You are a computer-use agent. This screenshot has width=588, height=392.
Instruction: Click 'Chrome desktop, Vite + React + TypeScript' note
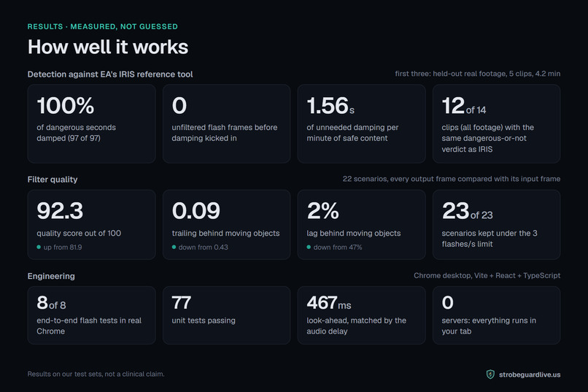point(487,275)
